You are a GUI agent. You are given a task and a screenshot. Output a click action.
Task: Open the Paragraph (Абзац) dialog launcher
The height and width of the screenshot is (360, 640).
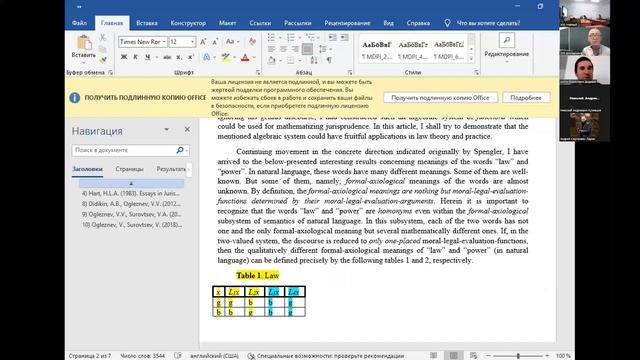(350, 72)
